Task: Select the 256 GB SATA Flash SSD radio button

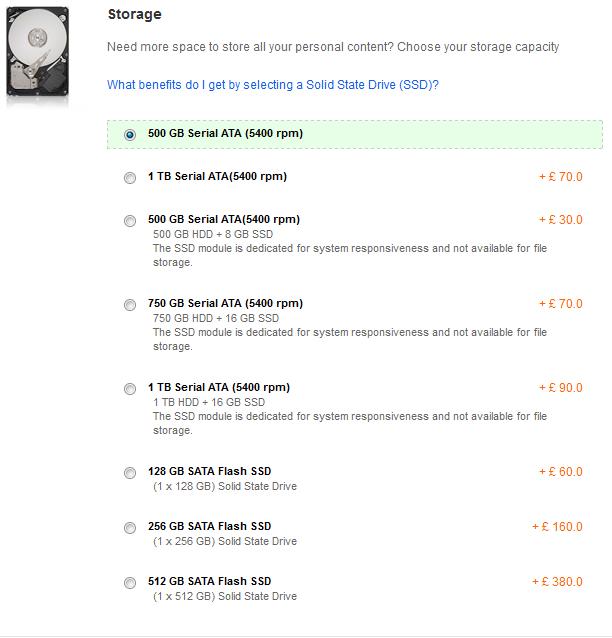Action: [x=130, y=528]
